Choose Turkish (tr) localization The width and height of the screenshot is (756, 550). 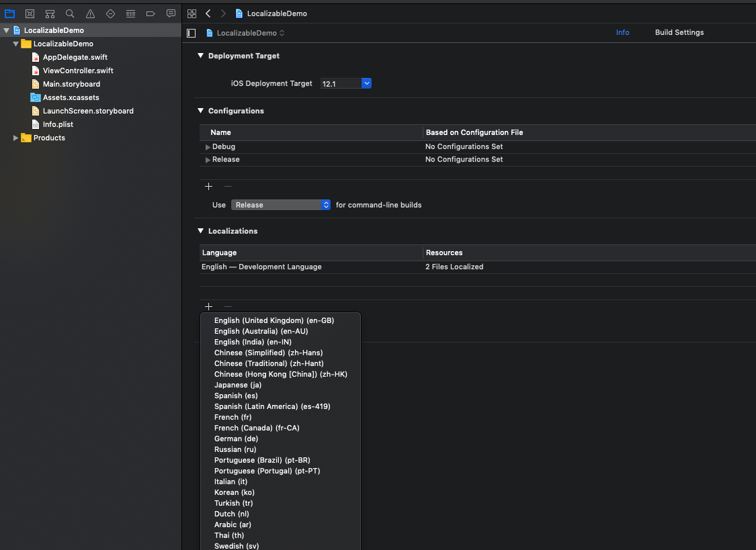point(280,503)
